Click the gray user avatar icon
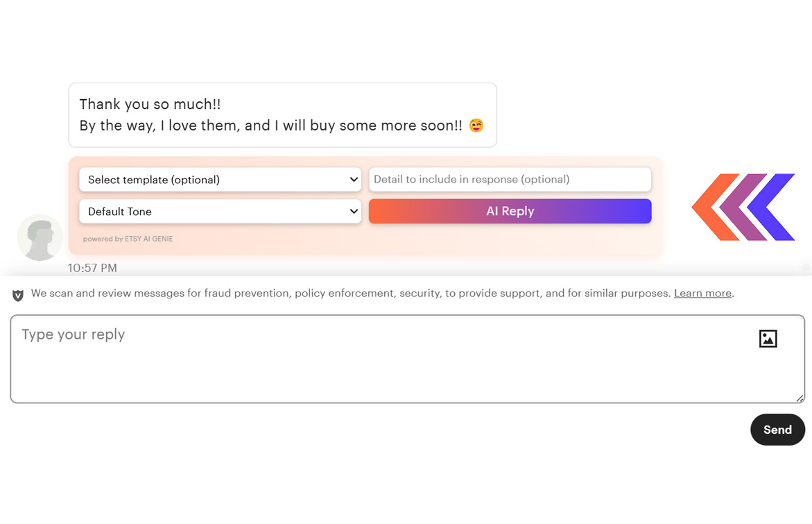812x524 pixels. (x=40, y=237)
